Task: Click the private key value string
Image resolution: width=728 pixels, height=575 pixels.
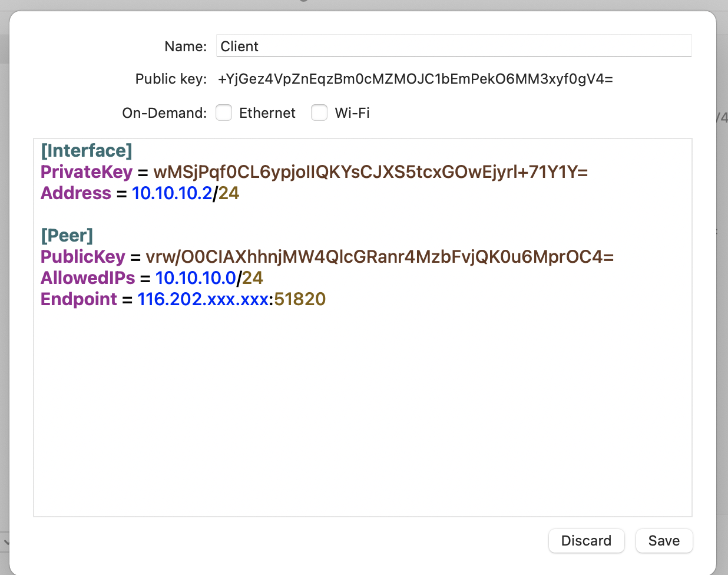Action: tap(370, 172)
